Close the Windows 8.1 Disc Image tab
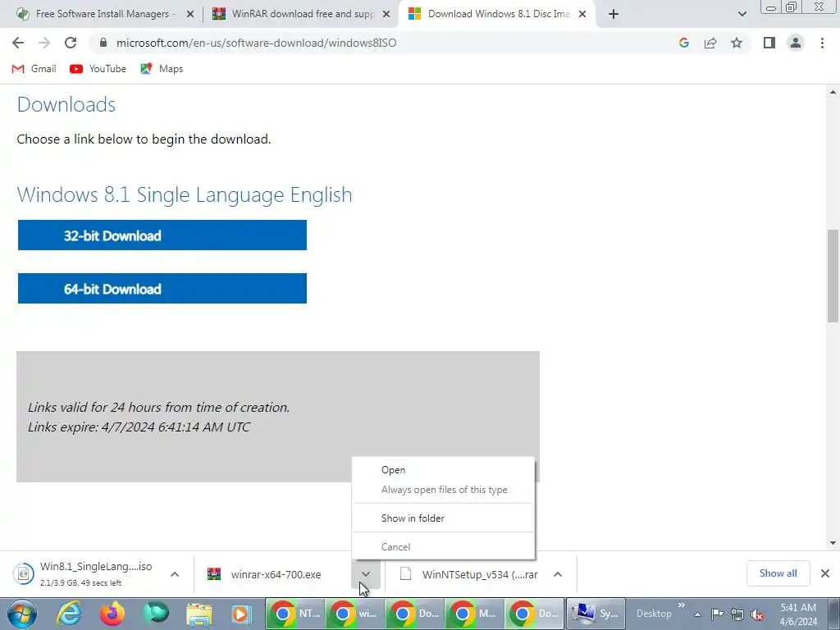Viewport: 840px width, 630px height. (582, 14)
